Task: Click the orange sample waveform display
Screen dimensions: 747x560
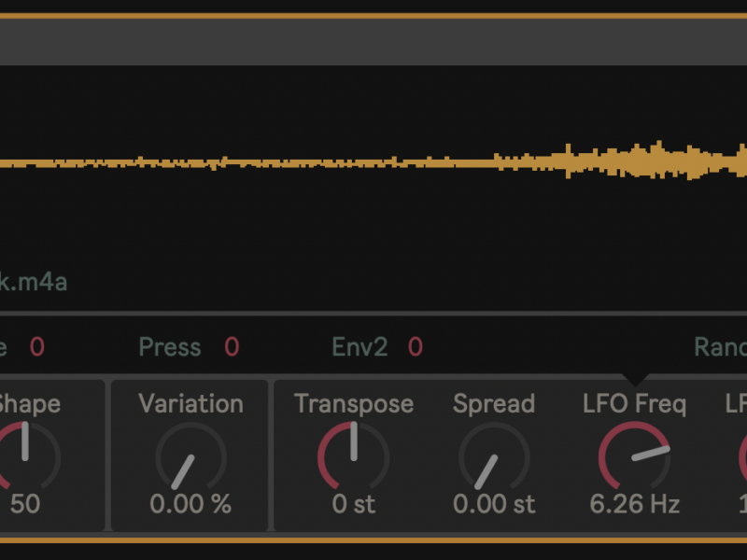Action: tap(373, 162)
